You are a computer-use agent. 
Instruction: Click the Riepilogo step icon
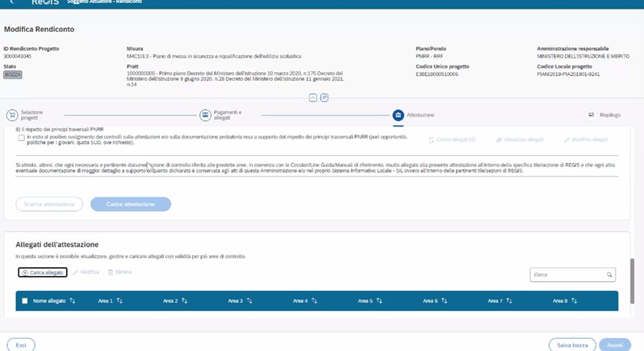(x=591, y=115)
